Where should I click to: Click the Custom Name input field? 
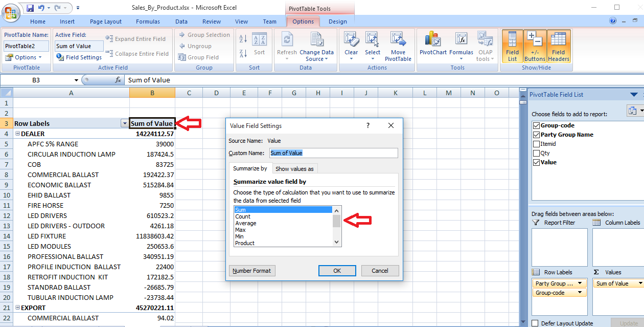click(x=333, y=153)
